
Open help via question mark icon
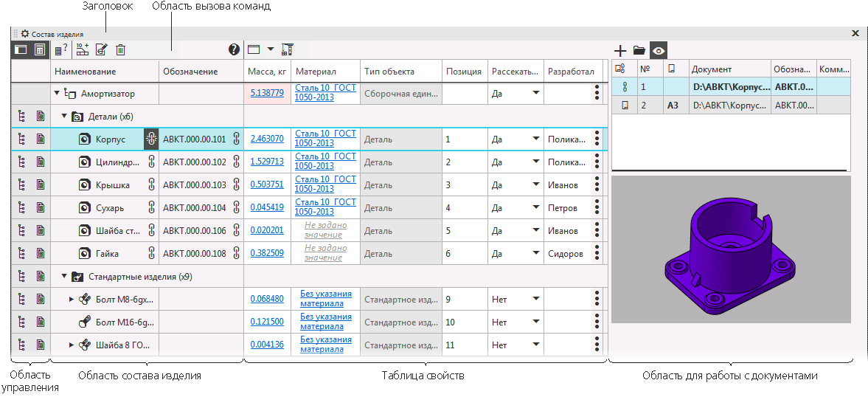point(235,50)
